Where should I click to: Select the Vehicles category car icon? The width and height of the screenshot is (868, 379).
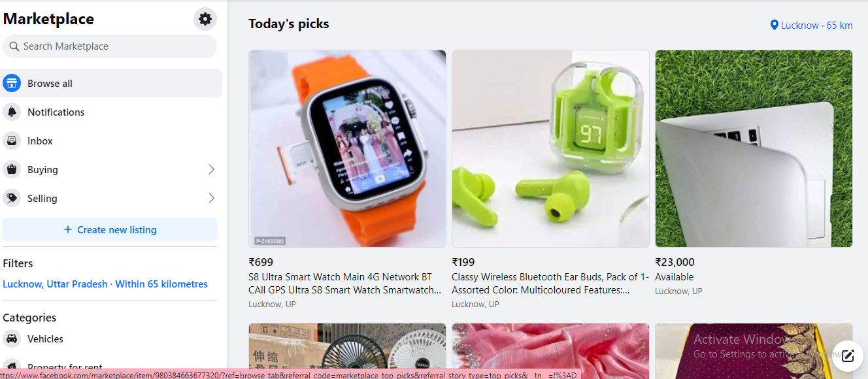12,339
